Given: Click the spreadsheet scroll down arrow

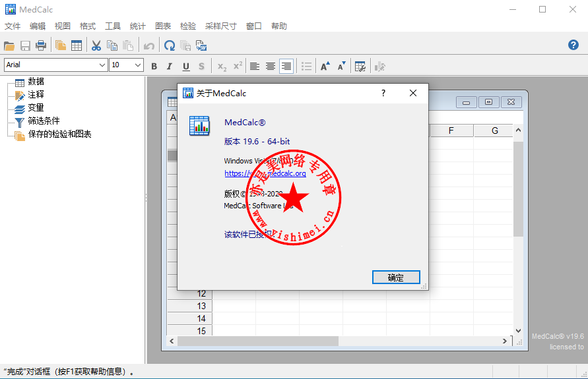Looking at the screenshot, I should coord(518,331).
